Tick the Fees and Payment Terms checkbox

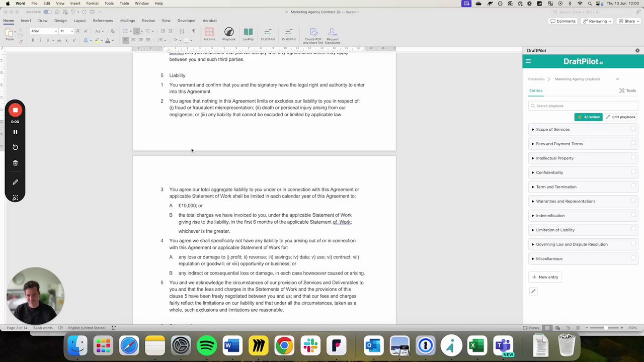pyautogui.click(x=633, y=143)
